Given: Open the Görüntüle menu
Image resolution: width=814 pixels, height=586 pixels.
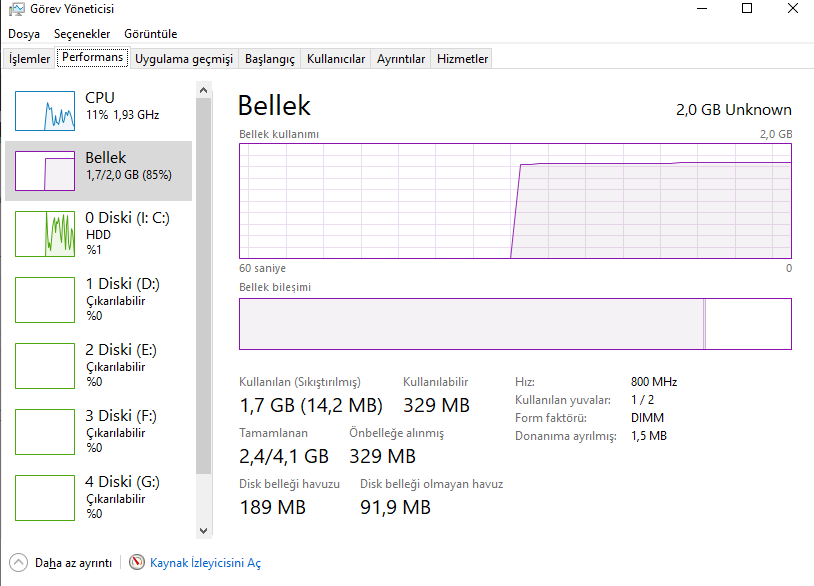Looking at the screenshot, I should [x=151, y=34].
